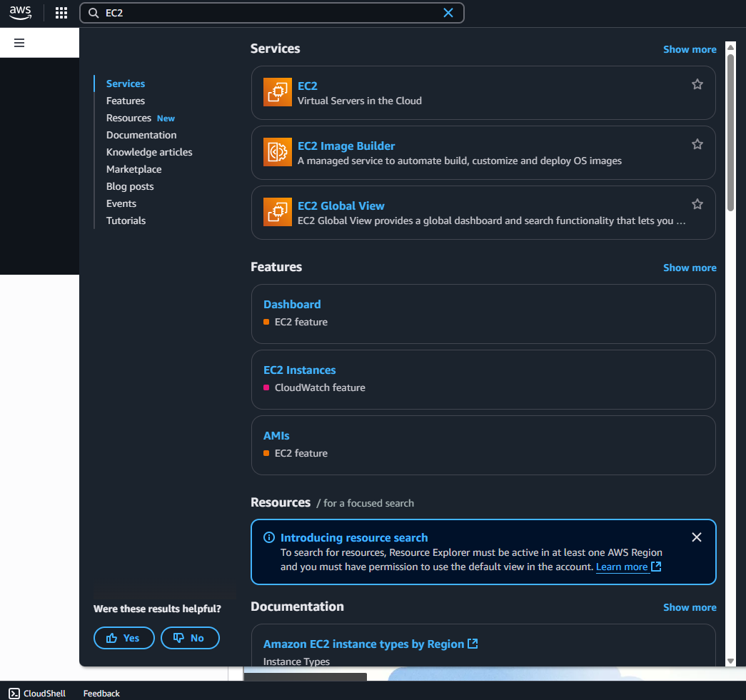The width and height of the screenshot is (746, 700).
Task: Switch to the Documentation category
Action: [141, 134]
